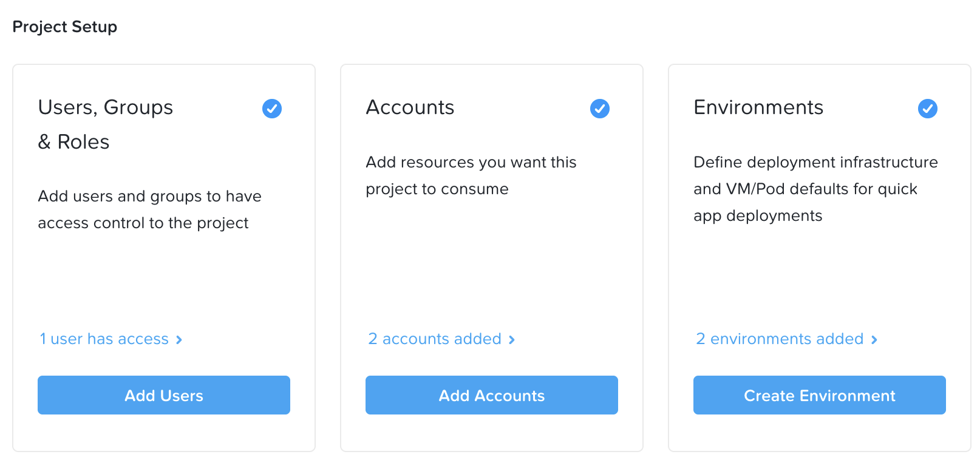
Task: Expand the chevron beside '2 accounts added'
Action: (x=512, y=340)
